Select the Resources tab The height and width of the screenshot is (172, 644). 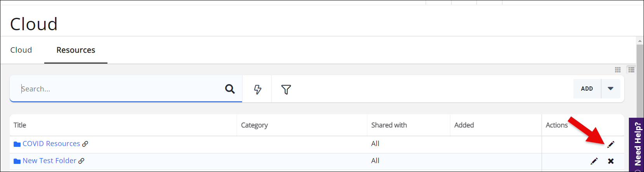pyautogui.click(x=76, y=50)
